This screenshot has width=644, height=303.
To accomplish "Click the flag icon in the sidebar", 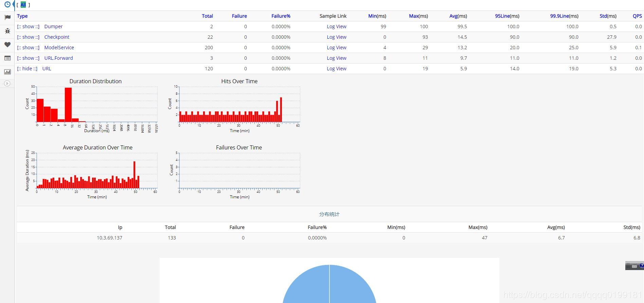I will tap(7, 17).
